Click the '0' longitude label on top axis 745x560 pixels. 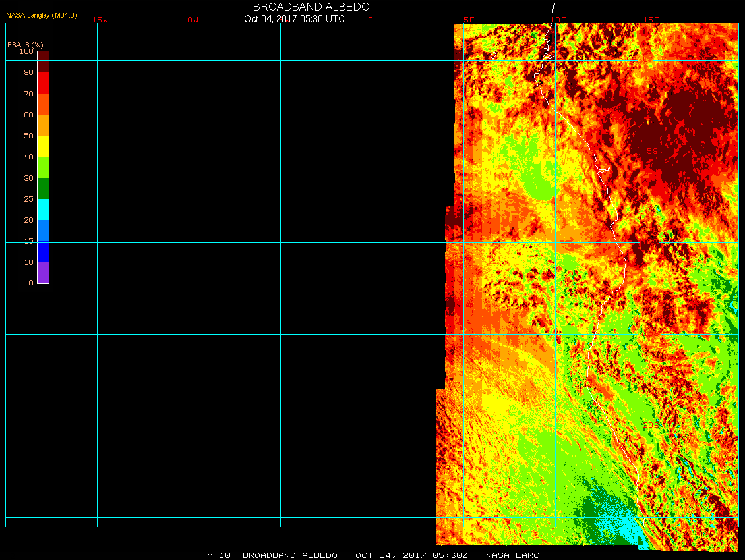pyautogui.click(x=371, y=20)
